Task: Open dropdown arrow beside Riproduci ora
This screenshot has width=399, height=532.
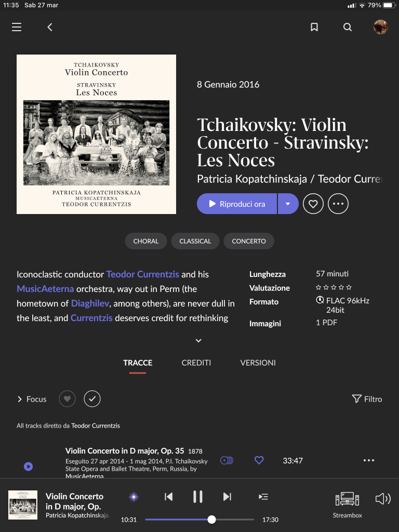Action: [x=288, y=204]
